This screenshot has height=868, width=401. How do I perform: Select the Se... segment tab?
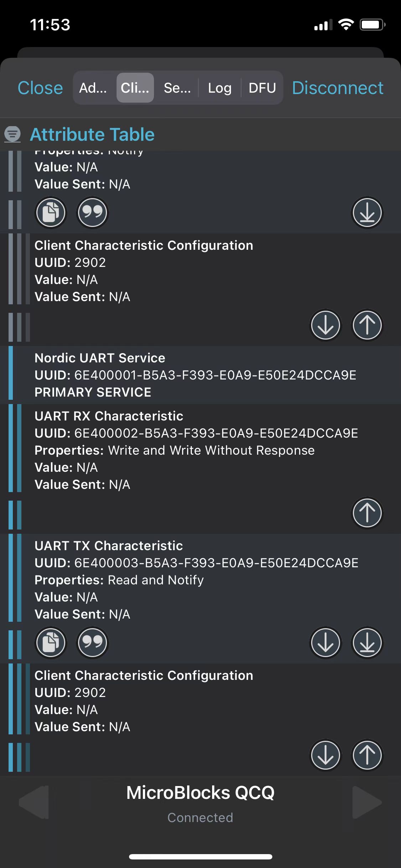177,88
